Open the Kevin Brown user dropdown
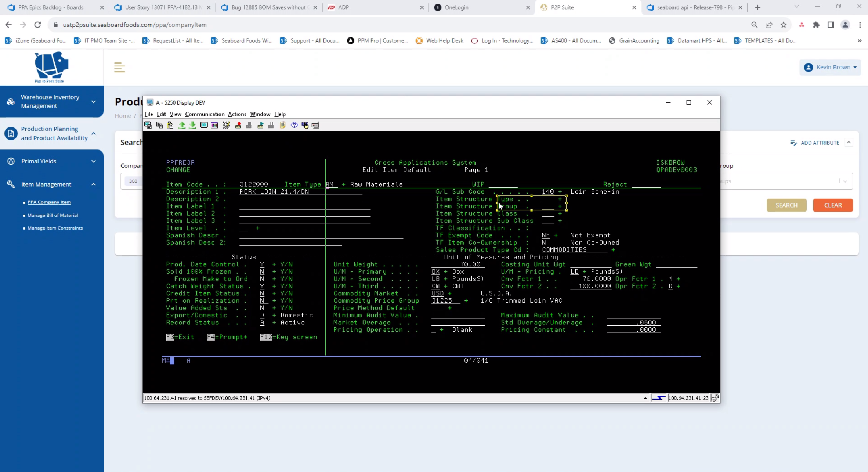868x472 pixels. point(830,67)
